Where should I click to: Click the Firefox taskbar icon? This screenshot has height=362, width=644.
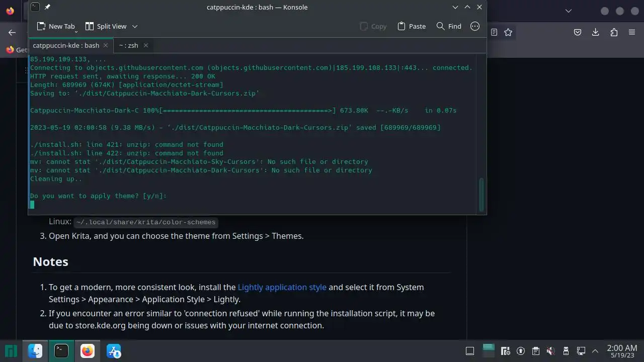pos(88,351)
